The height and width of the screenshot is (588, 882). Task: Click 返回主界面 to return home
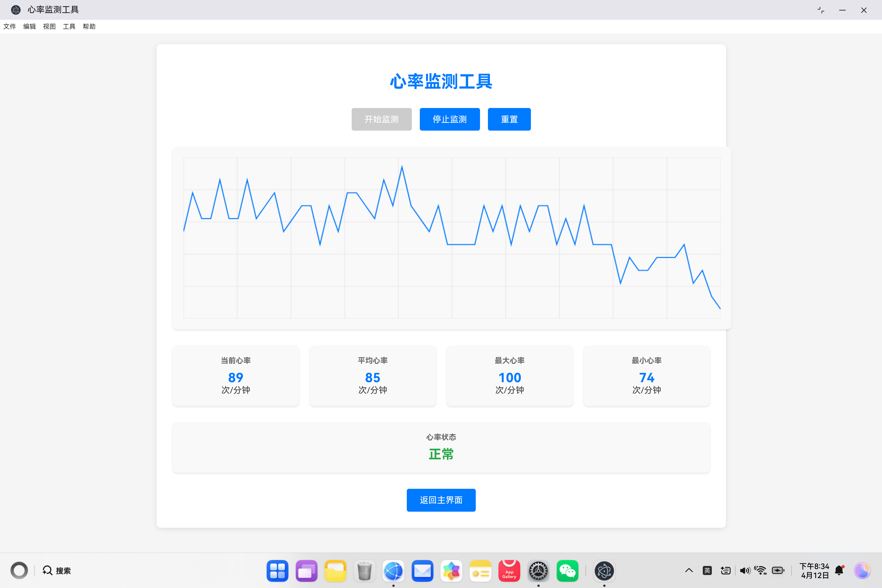coord(441,500)
